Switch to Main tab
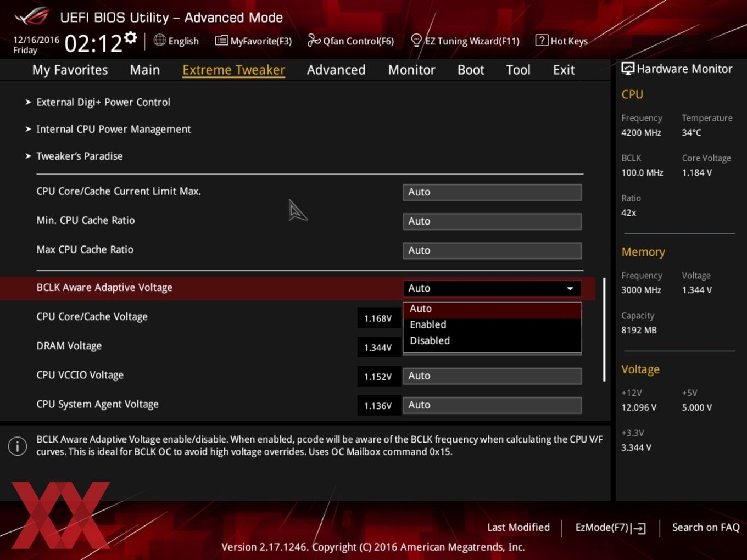 tap(145, 70)
